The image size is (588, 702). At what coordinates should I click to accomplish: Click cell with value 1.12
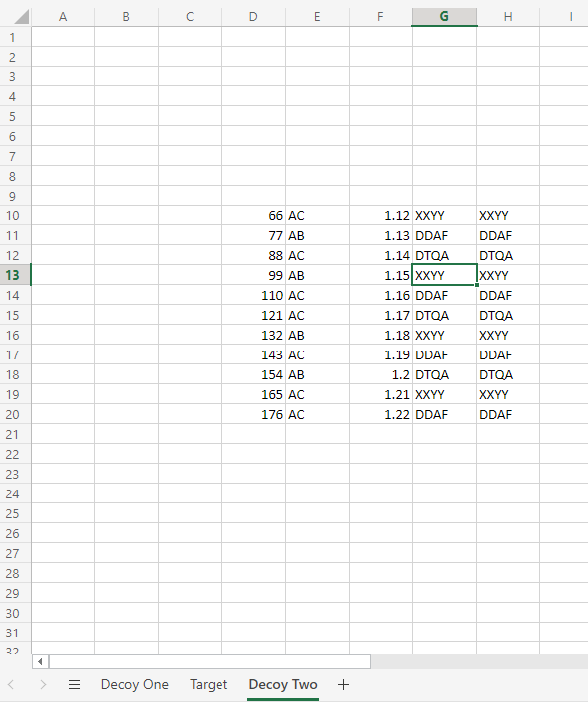[381, 215]
